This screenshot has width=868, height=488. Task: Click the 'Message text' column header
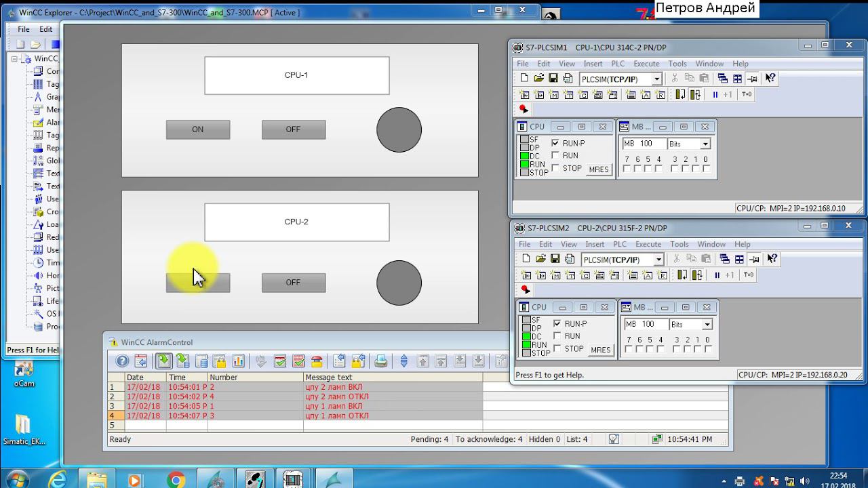click(x=393, y=378)
